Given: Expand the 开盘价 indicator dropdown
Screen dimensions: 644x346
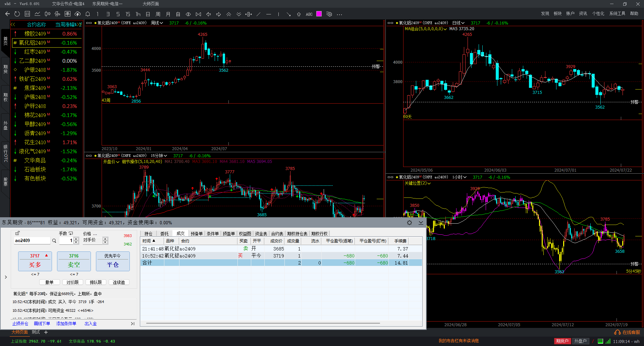Looking at the screenshot, I should (111, 162).
